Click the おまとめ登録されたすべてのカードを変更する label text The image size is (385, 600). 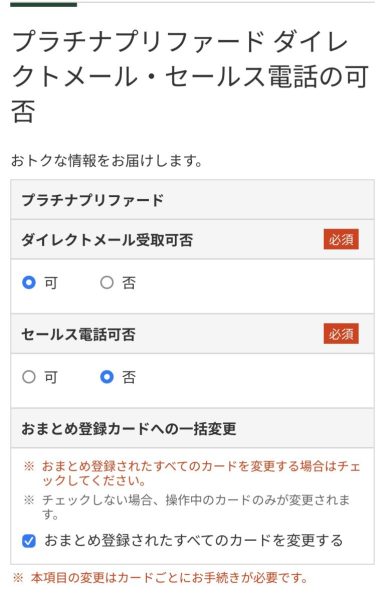(x=193, y=541)
